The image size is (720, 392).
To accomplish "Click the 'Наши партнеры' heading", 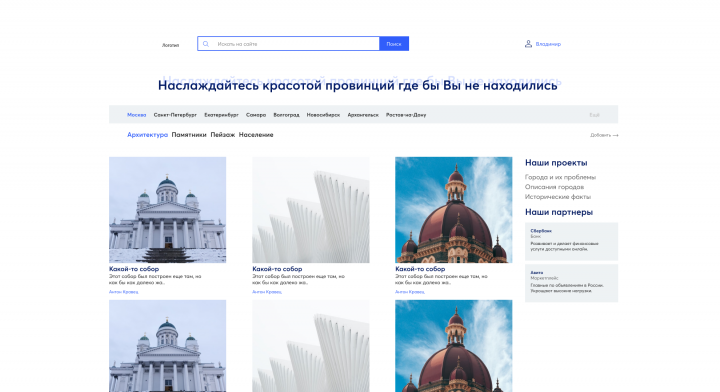I will tap(559, 212).
